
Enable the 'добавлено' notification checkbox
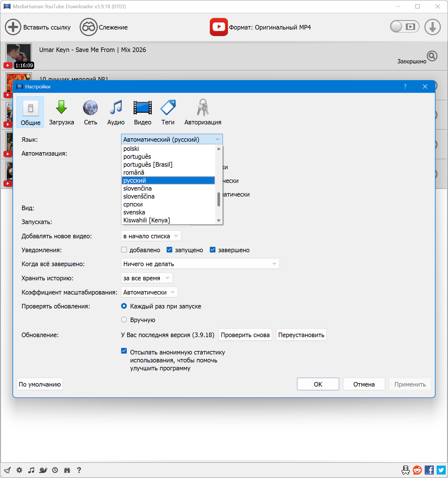(124, 250)
